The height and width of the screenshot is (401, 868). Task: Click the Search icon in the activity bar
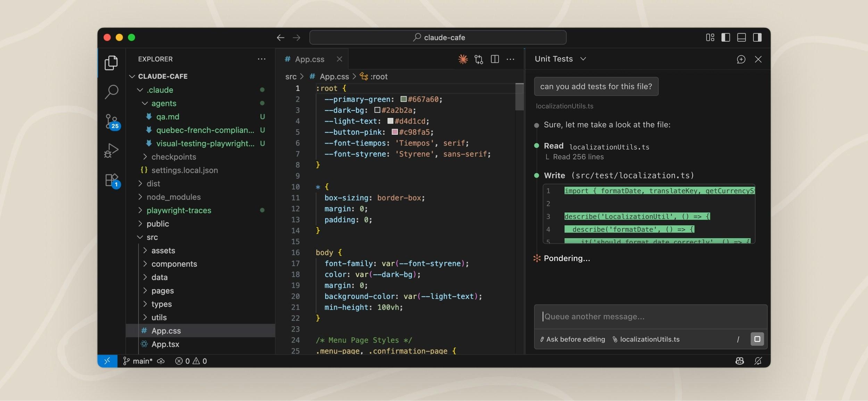[111, 92]
